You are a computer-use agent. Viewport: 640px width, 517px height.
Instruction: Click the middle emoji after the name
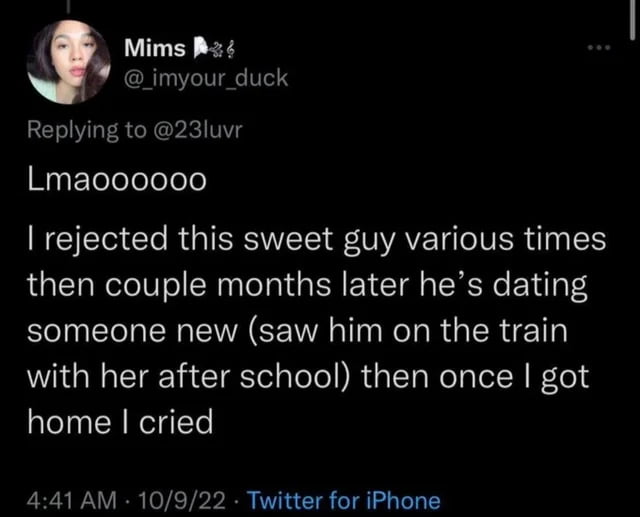[x=217, y=49]
